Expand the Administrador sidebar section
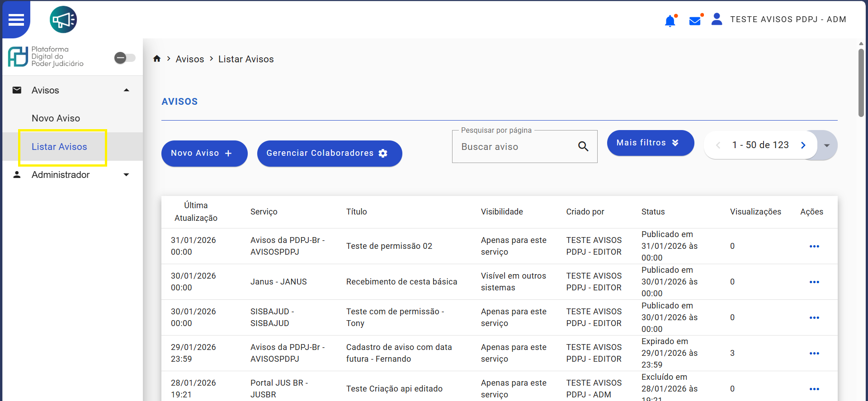The width and height of the screenshot is (868, 401). (127, 175)
